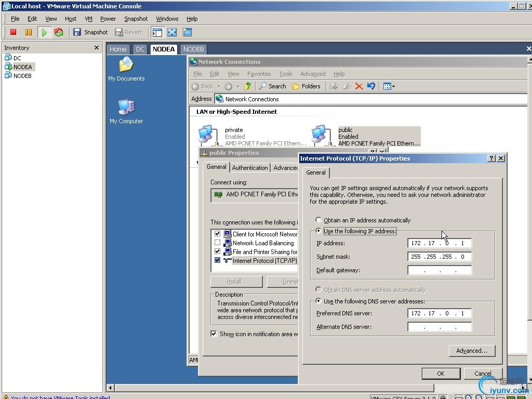The width and height of the screenshot is (532, 399).
Task: Click the red Delete X toolbar icon
Action: coord(359,86)
